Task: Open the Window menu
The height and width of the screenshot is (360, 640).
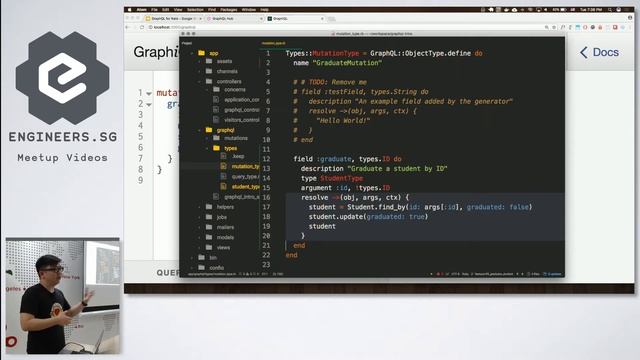Action: coord(249,9)
